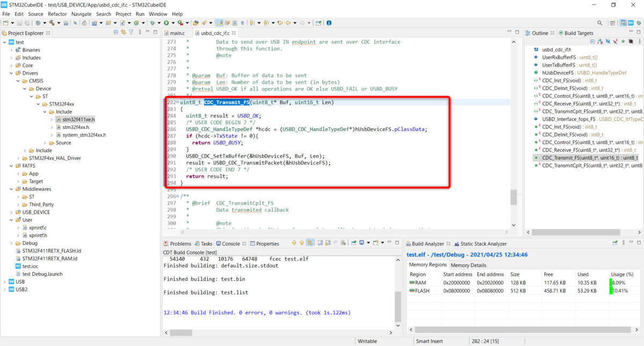Click the Console pin icon
644x346 pixels.
(354, 243)
